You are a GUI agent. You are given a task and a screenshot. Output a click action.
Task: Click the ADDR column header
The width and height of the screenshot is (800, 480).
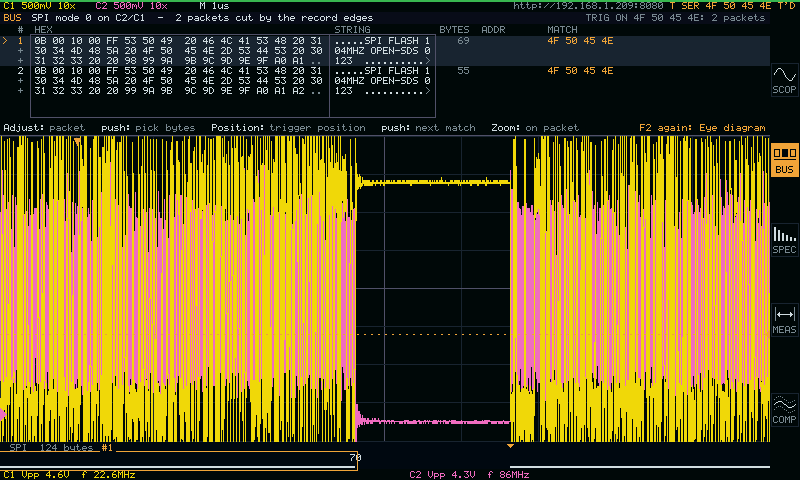(x=493, y=30)
